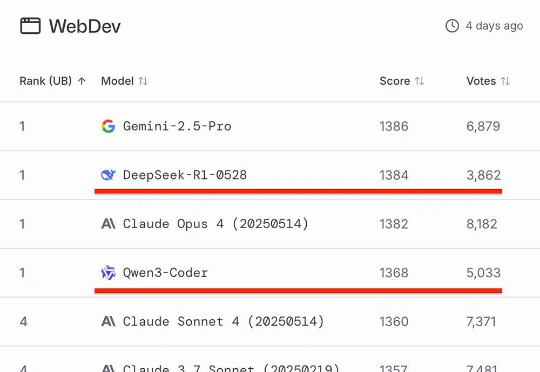The height and width of the screenshot is (372, 540).
Task: Toggle the sort arrows next to the Model header
Action: tap(143, 81)
